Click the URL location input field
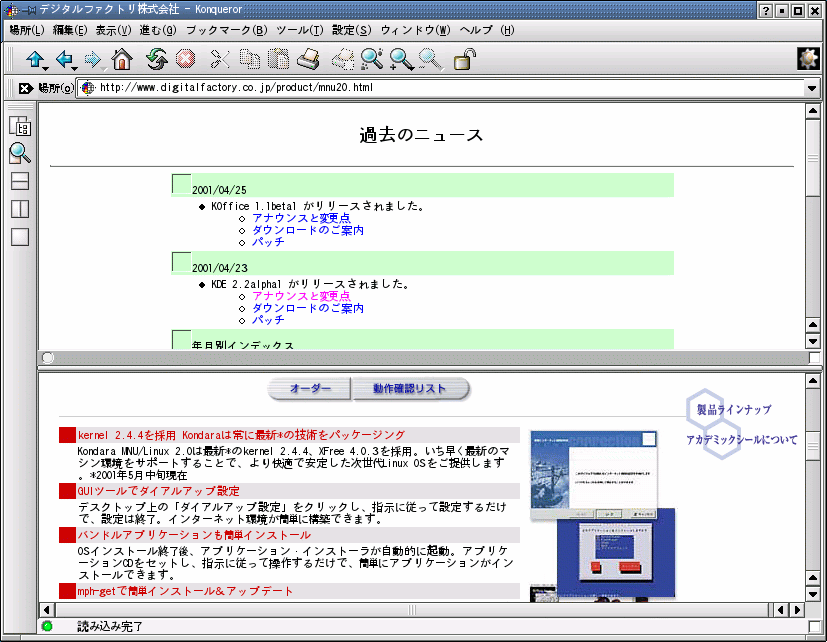Viewport: 827px width, 642px height. pos(441,88)
